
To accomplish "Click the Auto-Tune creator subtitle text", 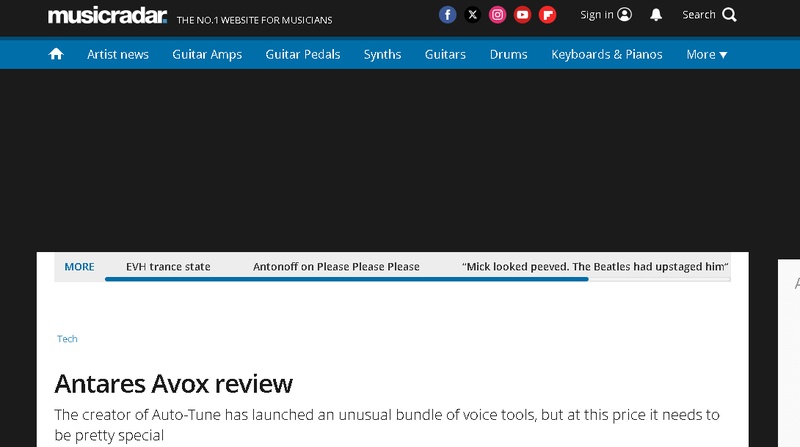I will [x=387, y=425].
